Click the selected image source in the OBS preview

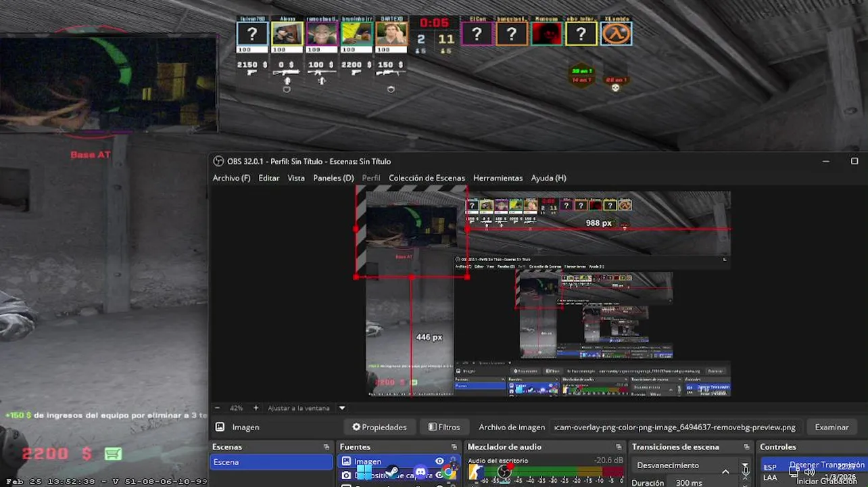pos(411,233)
